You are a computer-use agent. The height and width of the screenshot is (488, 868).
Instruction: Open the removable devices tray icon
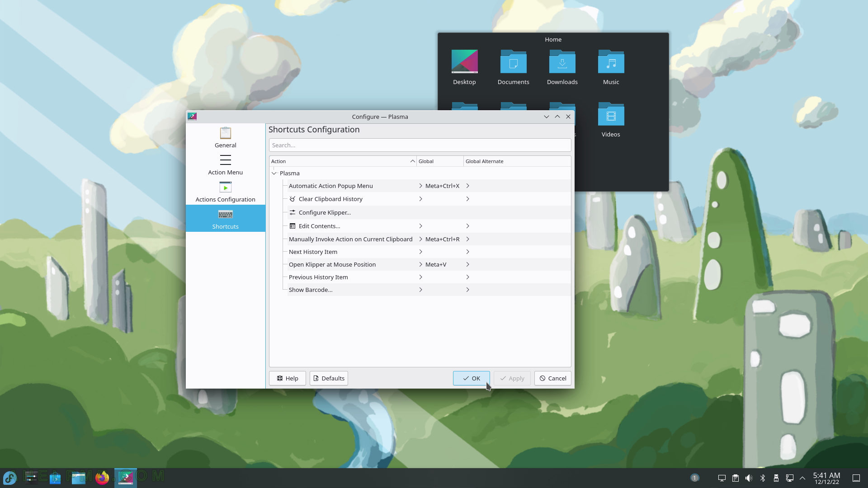coord(776,478)
